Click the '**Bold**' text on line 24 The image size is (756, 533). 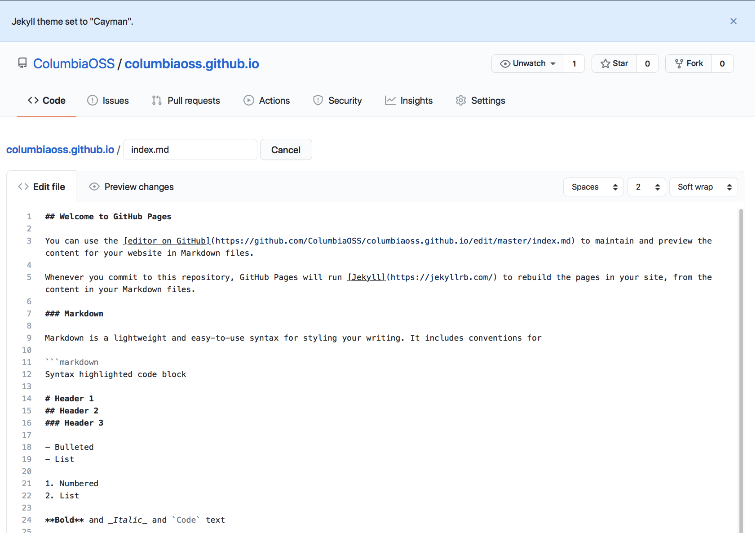pos(65,520)
